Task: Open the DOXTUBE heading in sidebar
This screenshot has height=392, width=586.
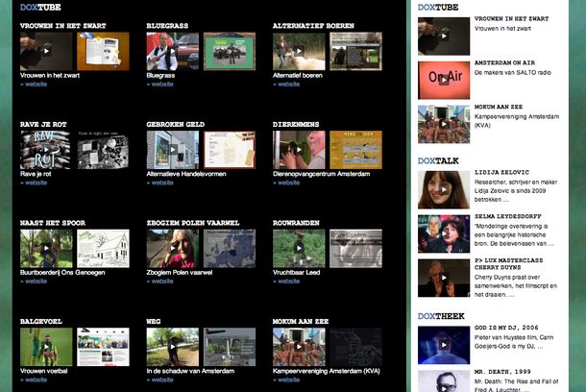Action: click(438, 7)
